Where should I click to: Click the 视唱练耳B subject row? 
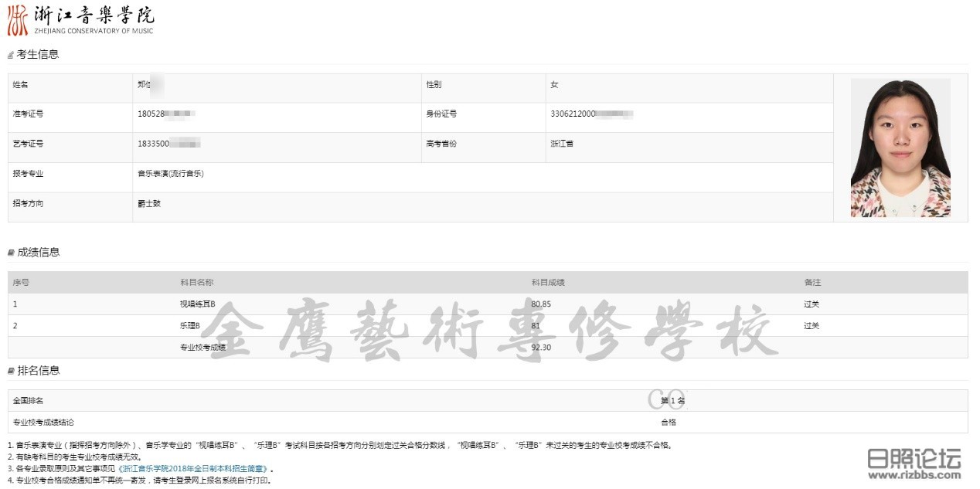click(197, 304)
